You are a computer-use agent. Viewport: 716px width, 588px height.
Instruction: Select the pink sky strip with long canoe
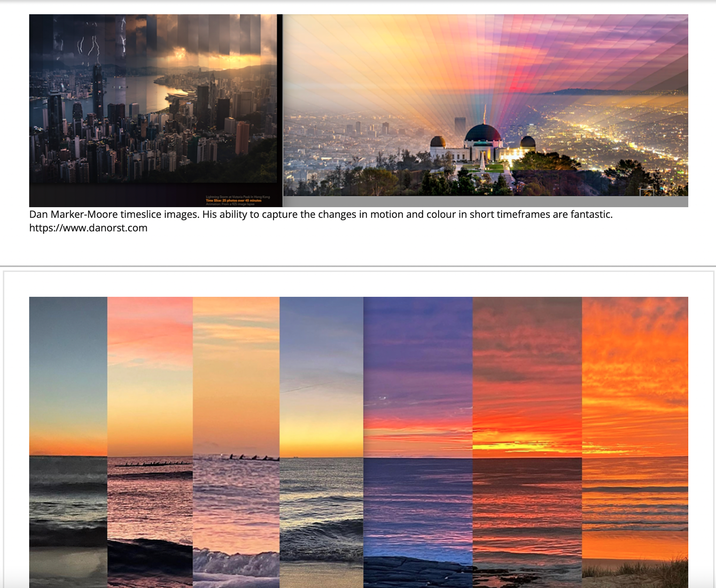coord(150,373)
